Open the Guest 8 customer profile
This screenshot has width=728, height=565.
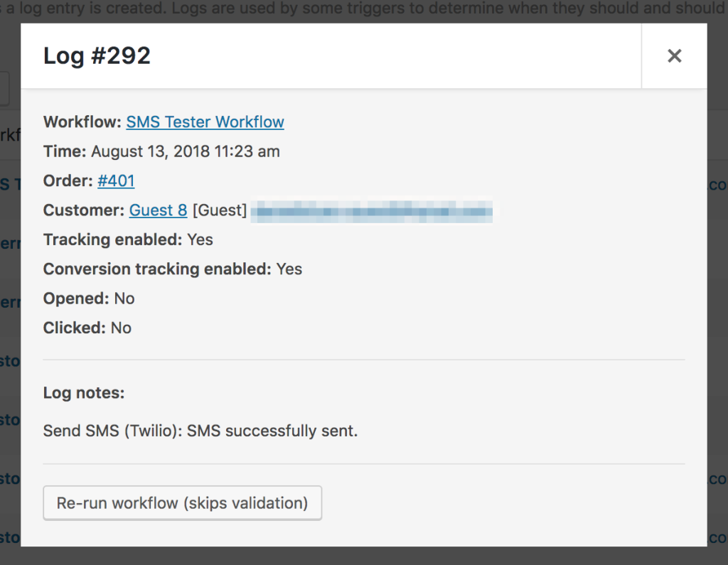(158, 210)
